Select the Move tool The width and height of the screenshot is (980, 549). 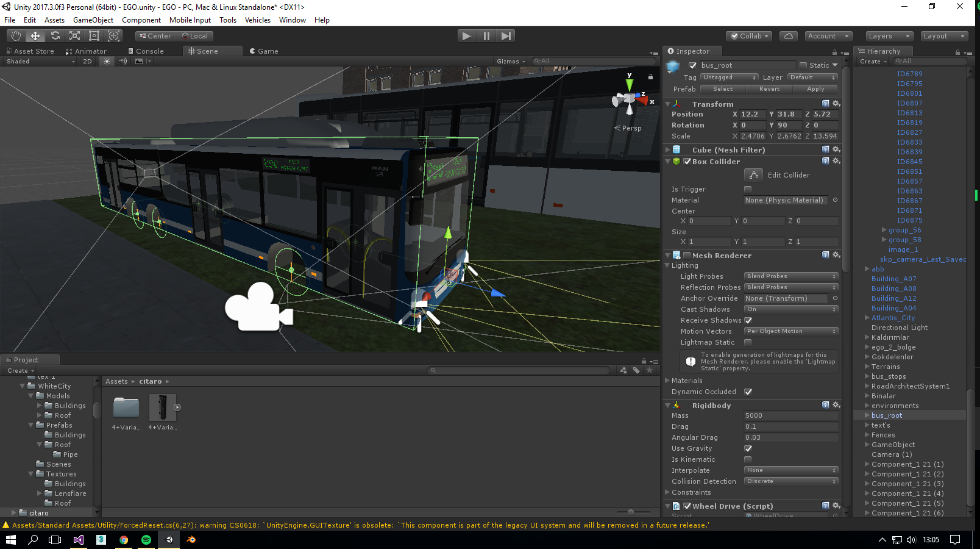point(35,36)
